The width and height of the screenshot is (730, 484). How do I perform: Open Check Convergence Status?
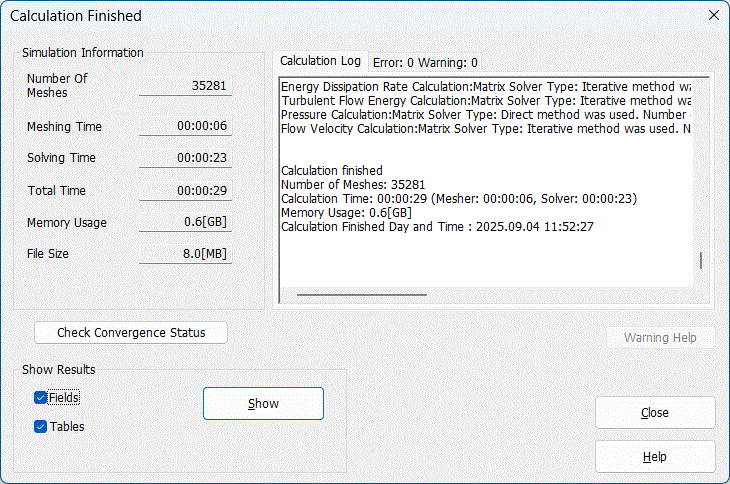131,333
